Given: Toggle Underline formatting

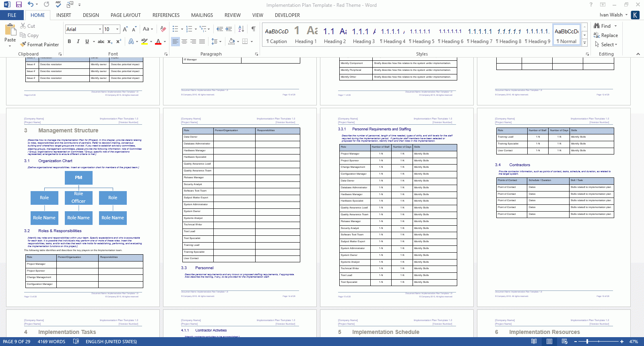Looking at the screenshot, I should [x=87, y=41].
